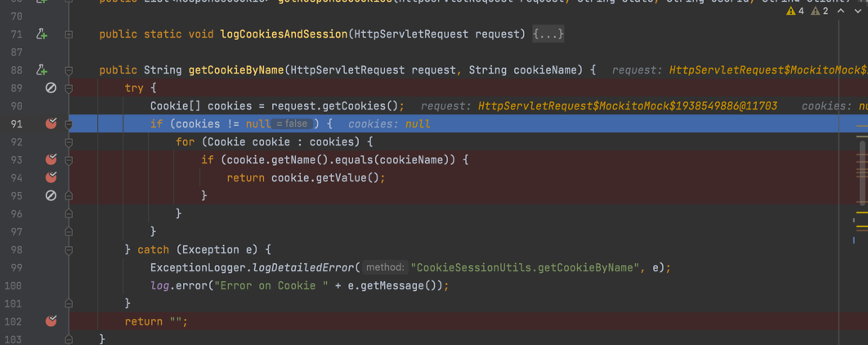
Task: Remove the breakpoint on line 102
Action: (x=51, y=320)
